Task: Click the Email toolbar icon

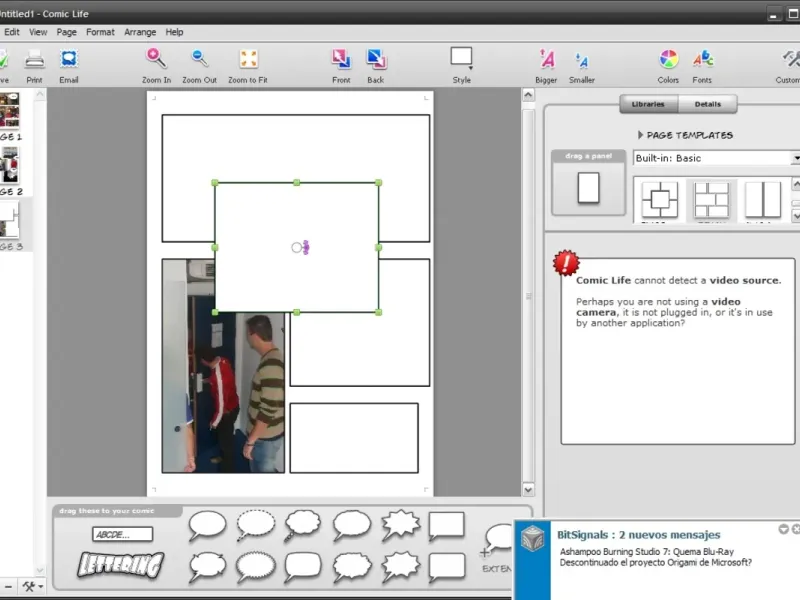Action: tap(68, 59)
